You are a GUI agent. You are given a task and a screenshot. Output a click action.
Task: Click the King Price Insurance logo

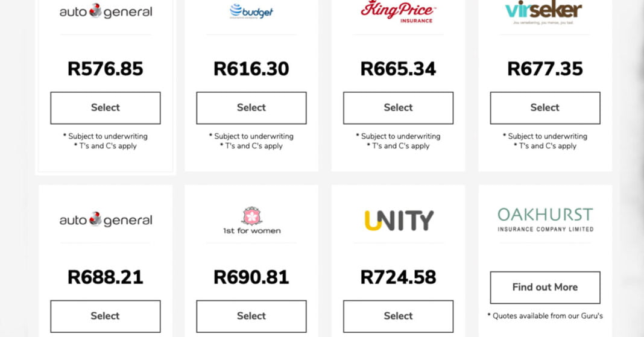tap(398, 11)
